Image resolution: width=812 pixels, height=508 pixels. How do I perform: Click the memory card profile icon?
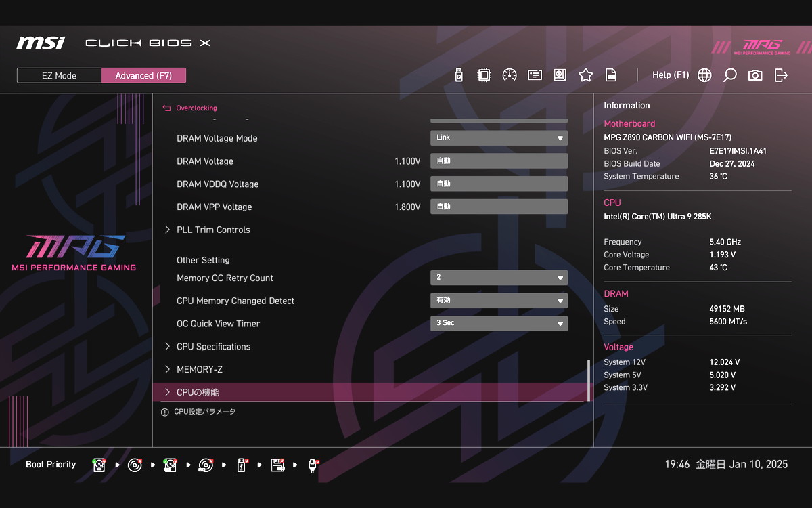click(x=535, y=75)
